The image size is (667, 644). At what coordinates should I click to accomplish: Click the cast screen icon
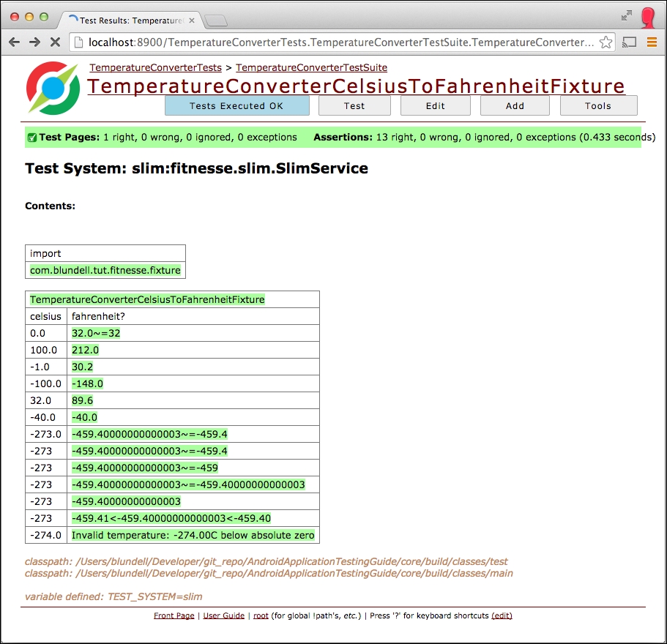(629, 42)
